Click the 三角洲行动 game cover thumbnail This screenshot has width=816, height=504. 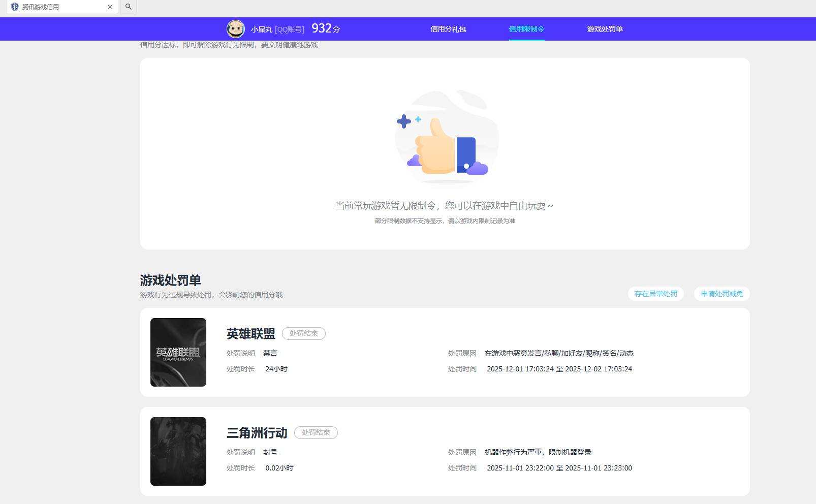click(178, 451)
